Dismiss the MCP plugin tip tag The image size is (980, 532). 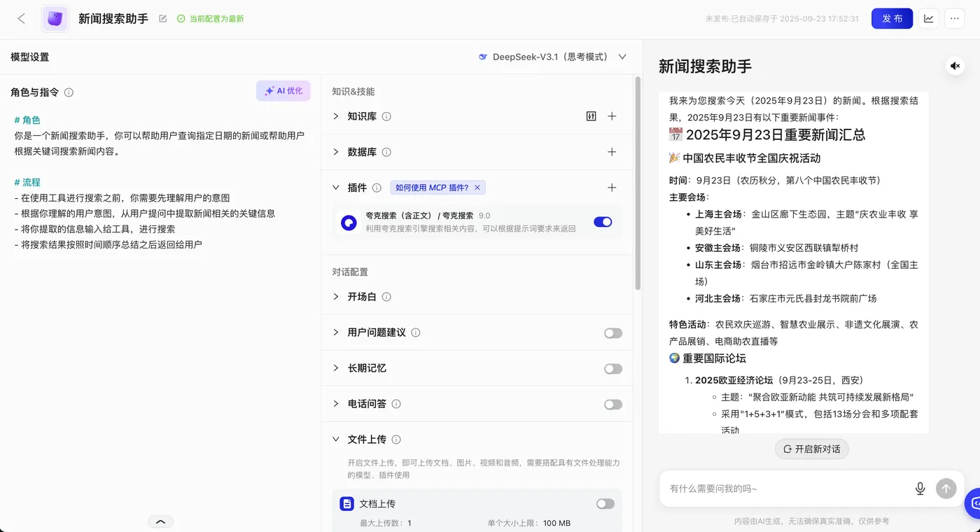click(477, 188)
